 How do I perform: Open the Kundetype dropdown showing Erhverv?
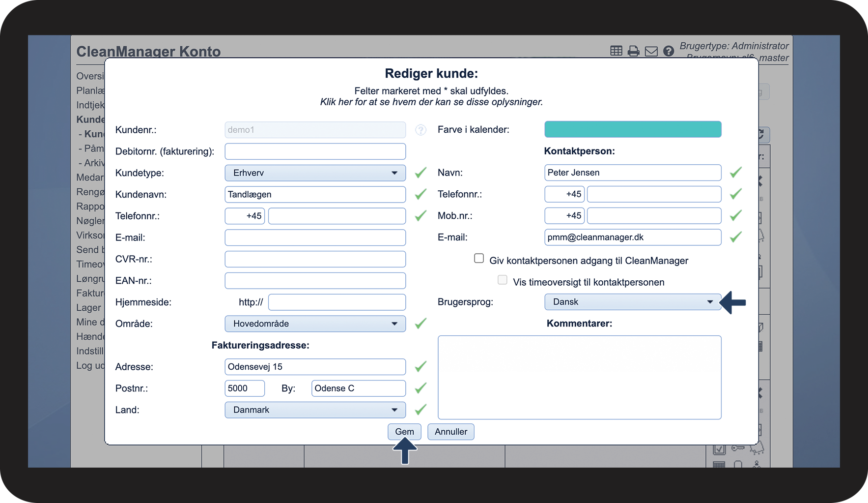(315, 173)
